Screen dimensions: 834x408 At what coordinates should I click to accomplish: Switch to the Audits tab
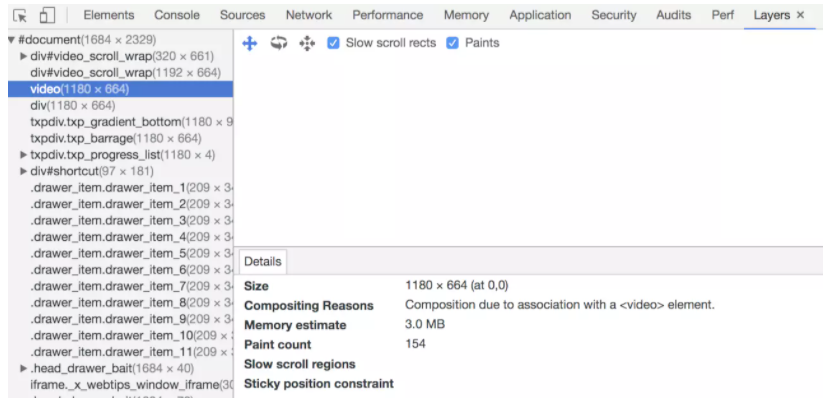674,15
